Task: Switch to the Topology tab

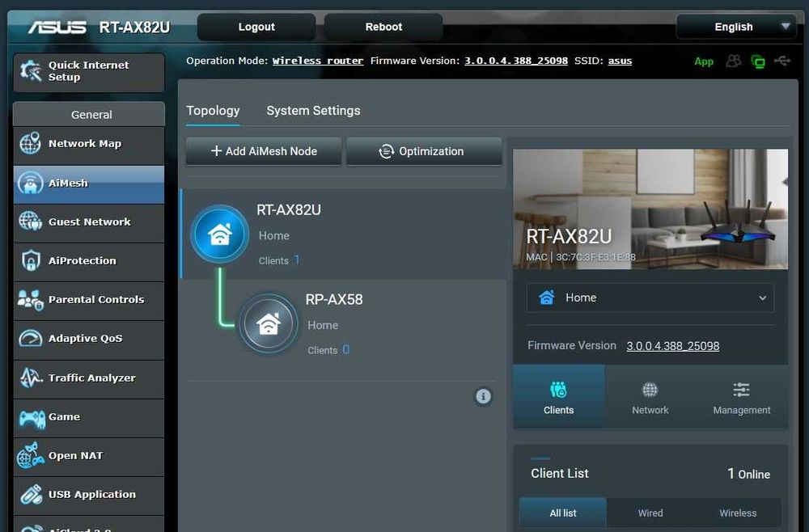Action: (x=213, y=110)
